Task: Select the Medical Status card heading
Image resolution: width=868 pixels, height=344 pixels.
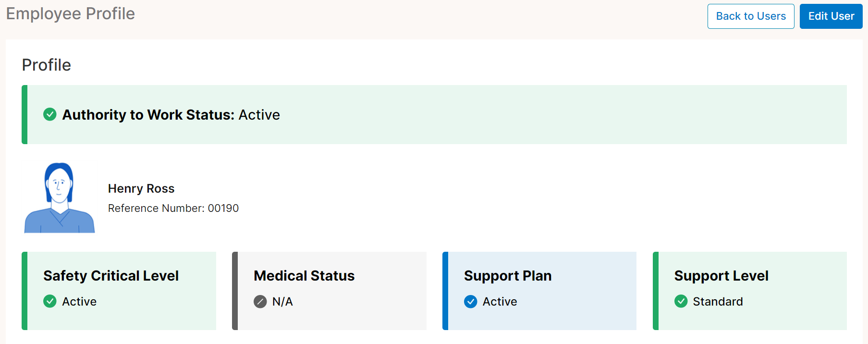Action: coord(304,276)
